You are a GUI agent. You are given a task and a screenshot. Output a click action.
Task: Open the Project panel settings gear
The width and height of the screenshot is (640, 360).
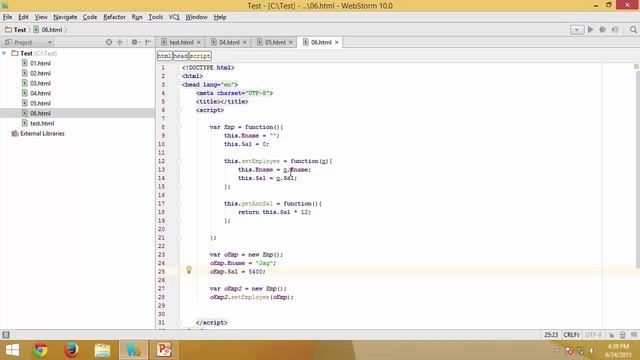coord(135,42)
